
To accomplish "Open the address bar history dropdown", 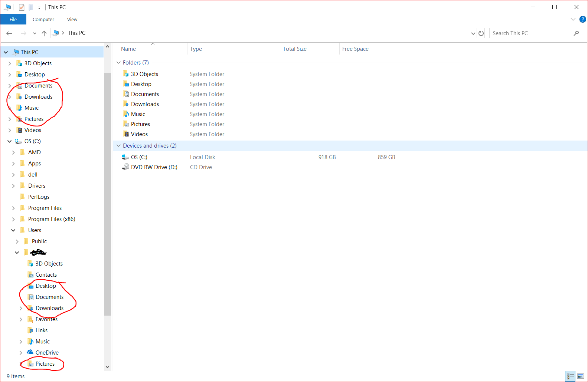I will point(473,33).
